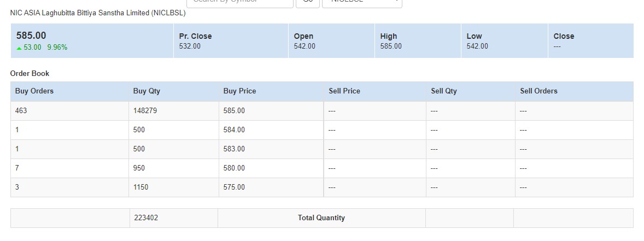
Task: Select the buy quantity 148279 cell
Action: click(174, 111)
